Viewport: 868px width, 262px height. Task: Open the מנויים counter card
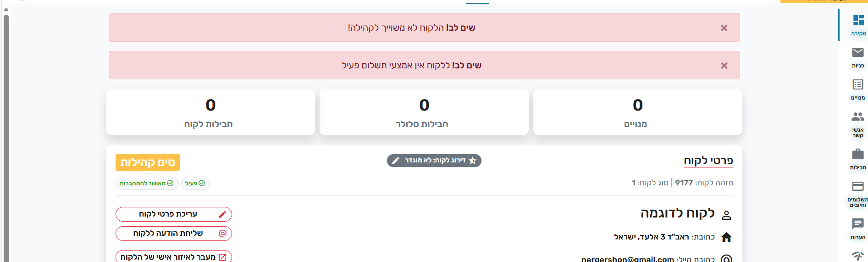tap(638, 112)
